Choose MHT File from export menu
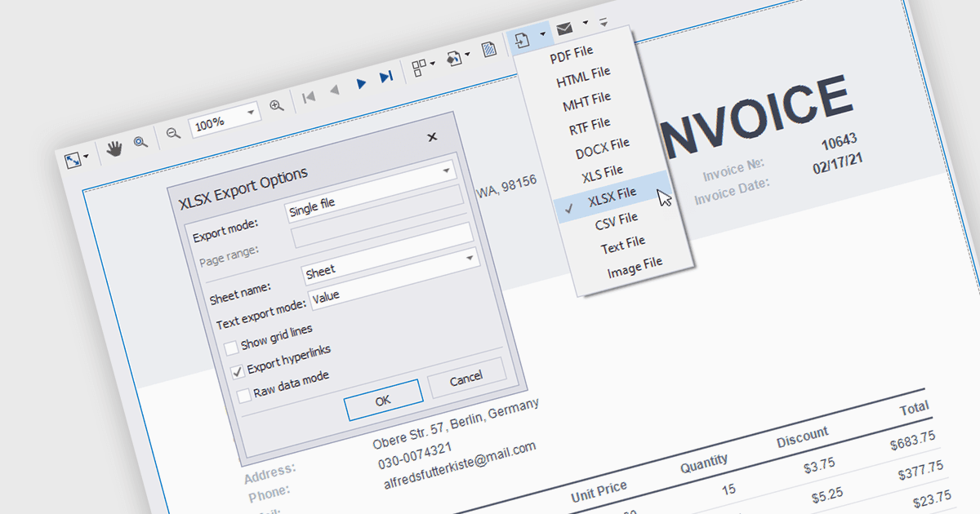The width and height of the screenshot is (980, 514). 586,101
